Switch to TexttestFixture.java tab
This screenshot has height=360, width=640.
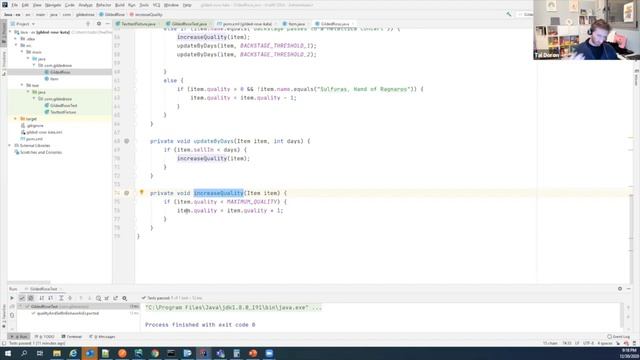[138, 24]
